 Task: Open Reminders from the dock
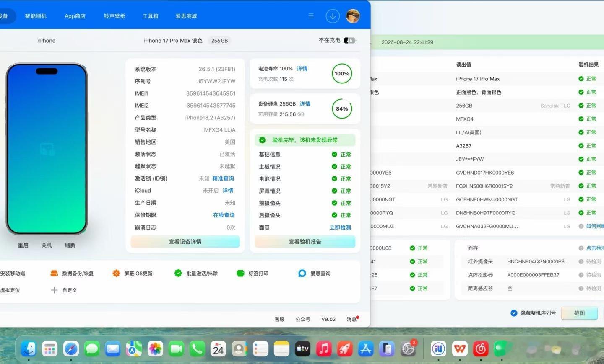pos(260,349)
